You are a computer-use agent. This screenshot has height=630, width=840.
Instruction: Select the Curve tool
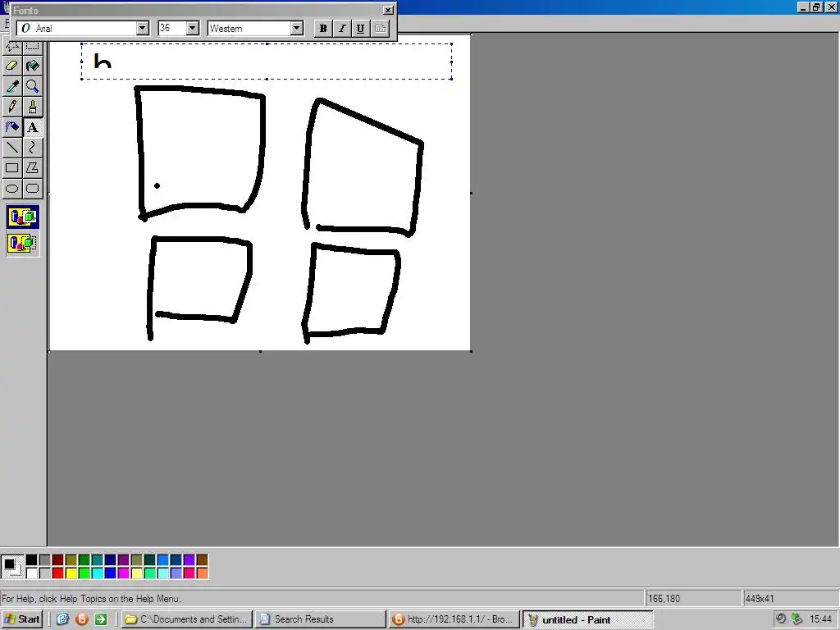point(32,148)
